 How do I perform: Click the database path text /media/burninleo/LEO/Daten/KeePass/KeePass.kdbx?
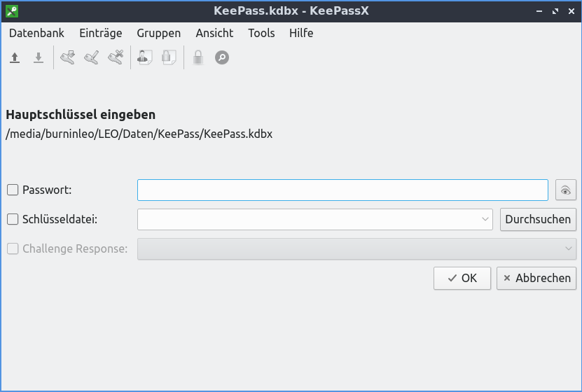pyautogui.click(x=139, y=134)
